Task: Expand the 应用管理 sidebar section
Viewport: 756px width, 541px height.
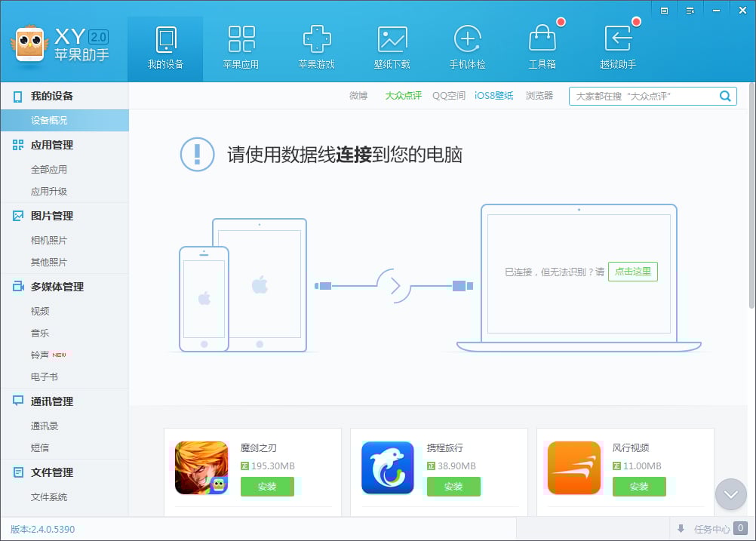Action: [x=52, y=145]
